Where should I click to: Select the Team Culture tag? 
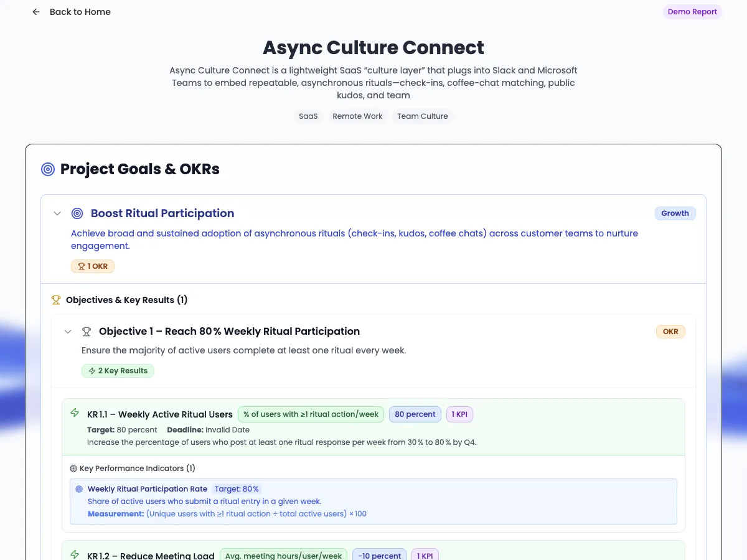[423, 116]
